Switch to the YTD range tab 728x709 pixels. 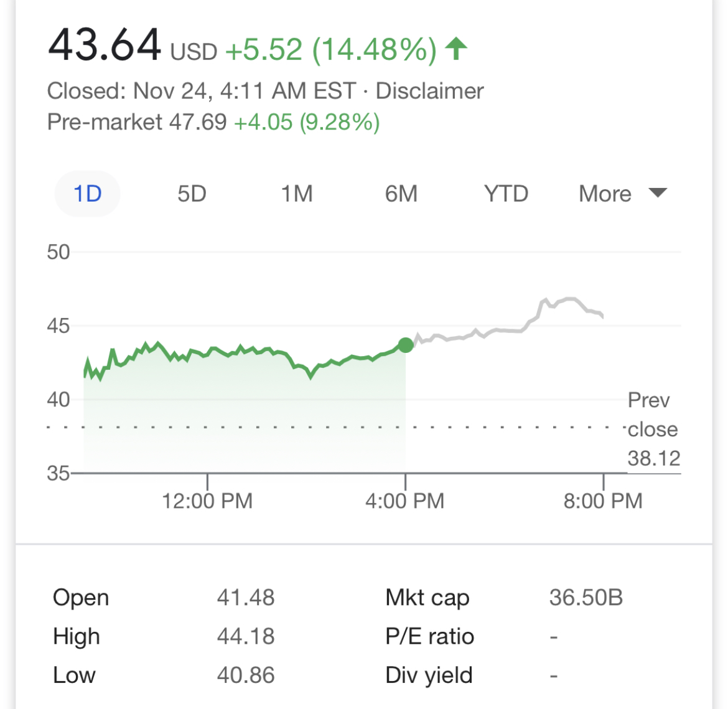tap(506, 194)
